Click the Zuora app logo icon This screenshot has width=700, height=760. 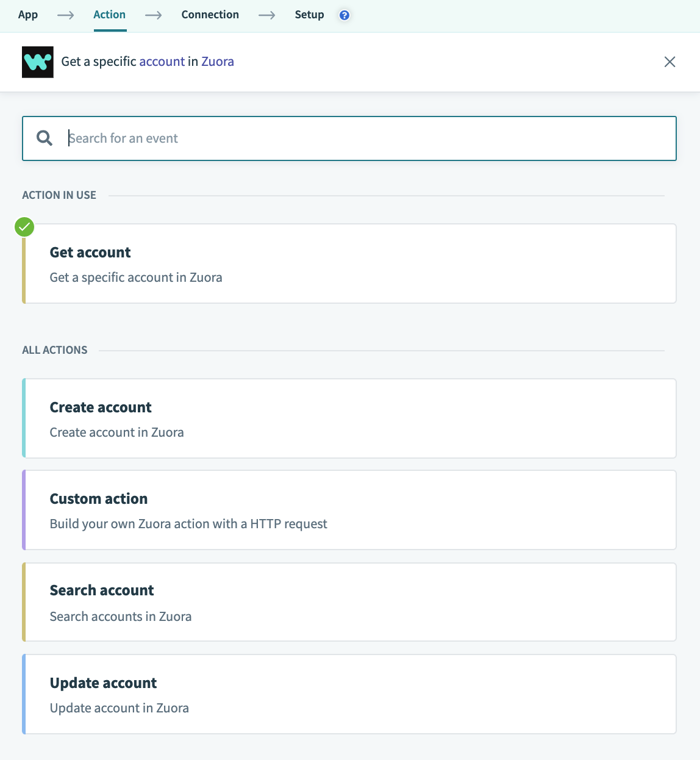(x=37, y=62)
